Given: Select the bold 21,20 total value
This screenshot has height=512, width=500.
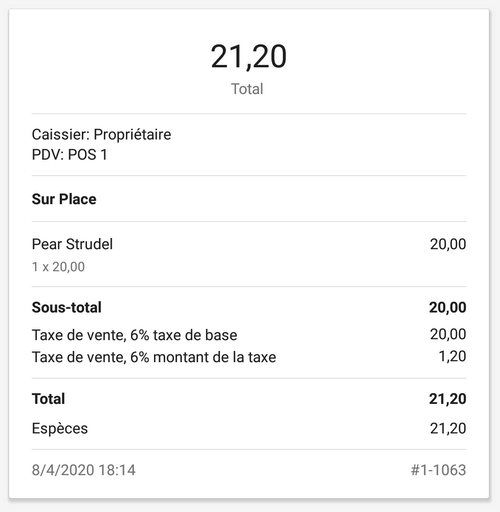Looking at the screenshot, I should point(447,399).
